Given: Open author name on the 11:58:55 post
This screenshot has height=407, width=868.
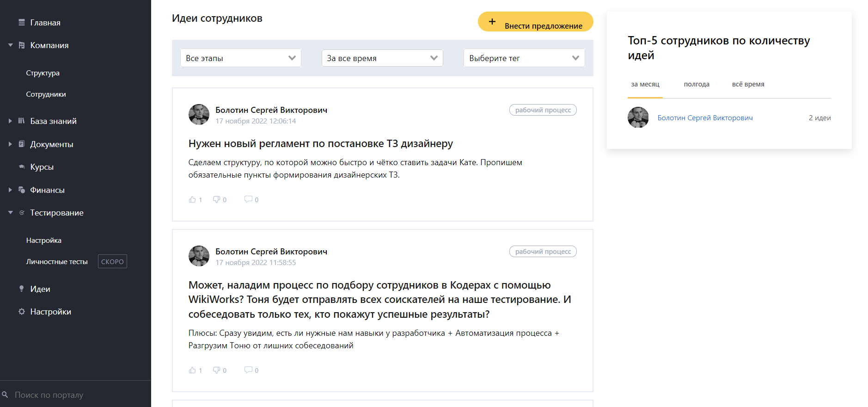Looking at the screenshot, I should 271,252.
